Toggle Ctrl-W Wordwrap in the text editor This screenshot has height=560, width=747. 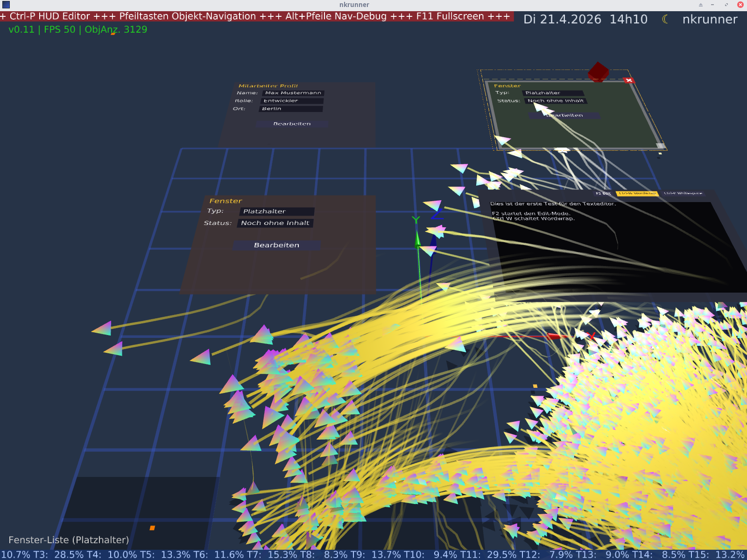coord(637,193)
